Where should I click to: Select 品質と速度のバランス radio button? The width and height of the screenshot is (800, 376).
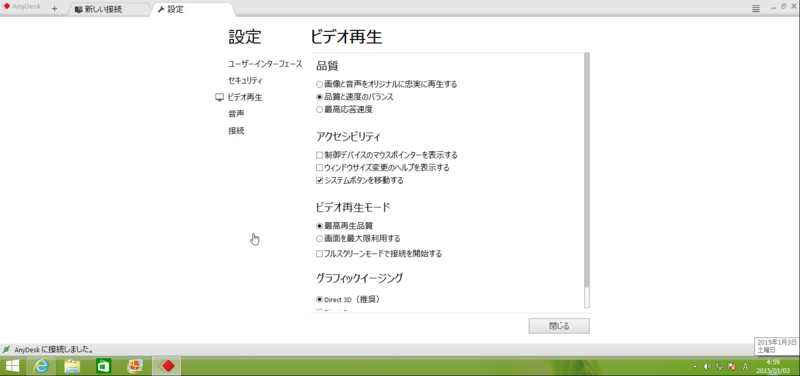(319, 96)
